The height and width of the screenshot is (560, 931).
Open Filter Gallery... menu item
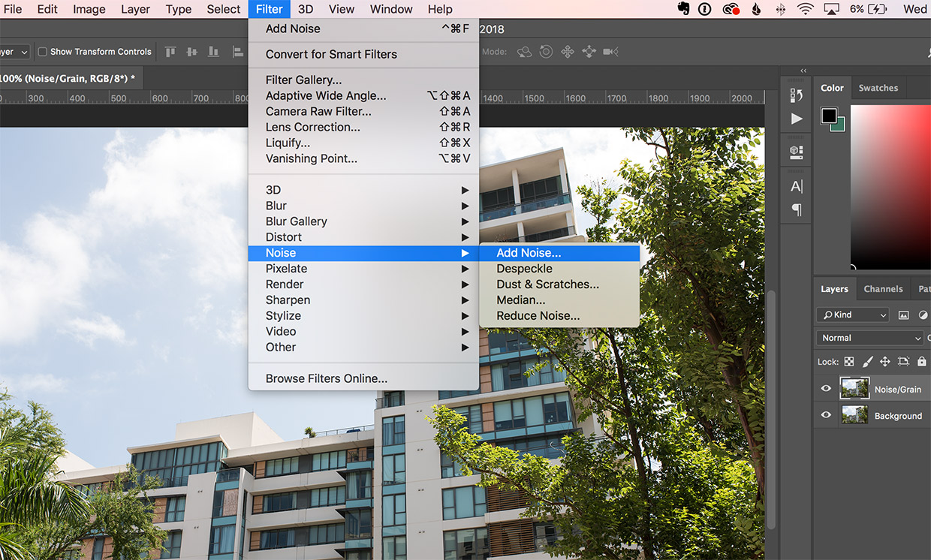tap(363, 80)
